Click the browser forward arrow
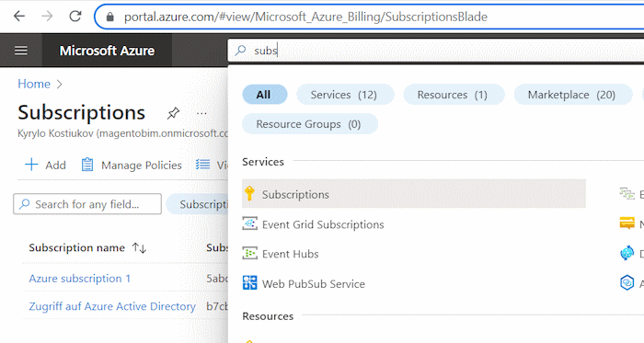 click(x=47, y=17)
